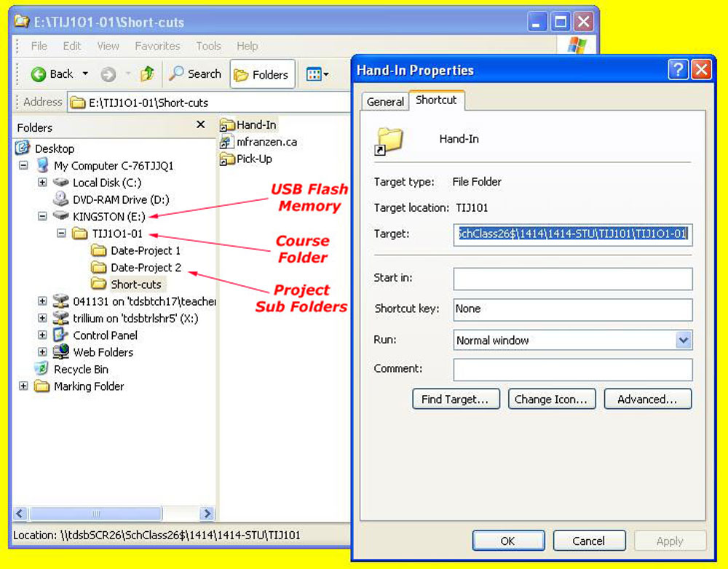This screenshot has height=569, width=728.
Task: Open the Search toolbar button
Action: coord(195,74)
